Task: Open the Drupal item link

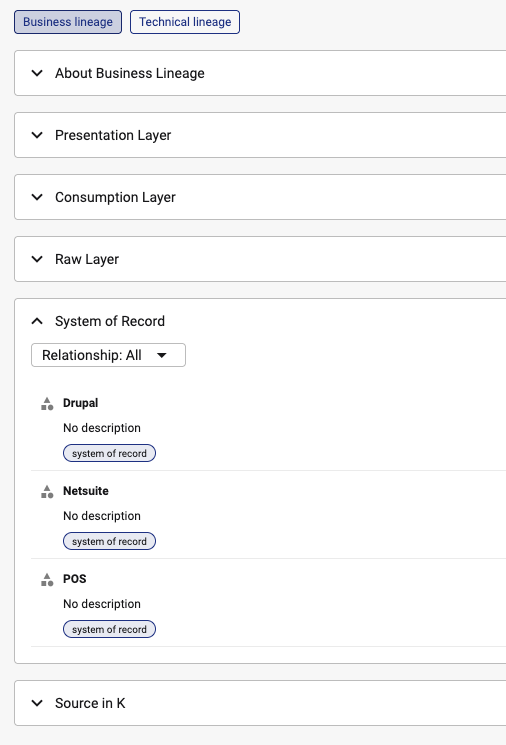Action: pos(80,403)
